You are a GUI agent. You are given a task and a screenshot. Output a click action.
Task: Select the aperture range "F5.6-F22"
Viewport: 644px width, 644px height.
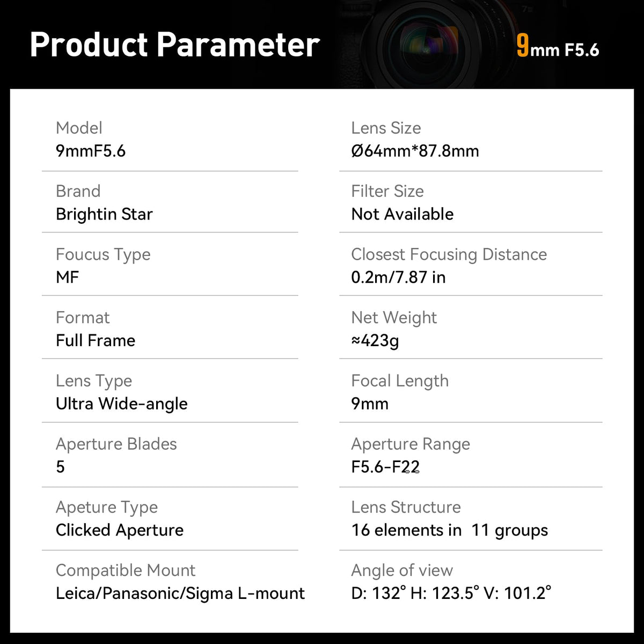pos(385,467)
